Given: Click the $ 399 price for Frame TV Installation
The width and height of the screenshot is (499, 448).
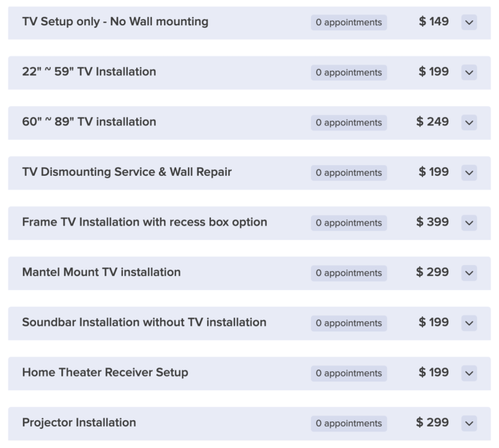Looking at the screenshot, I should 433,222.
